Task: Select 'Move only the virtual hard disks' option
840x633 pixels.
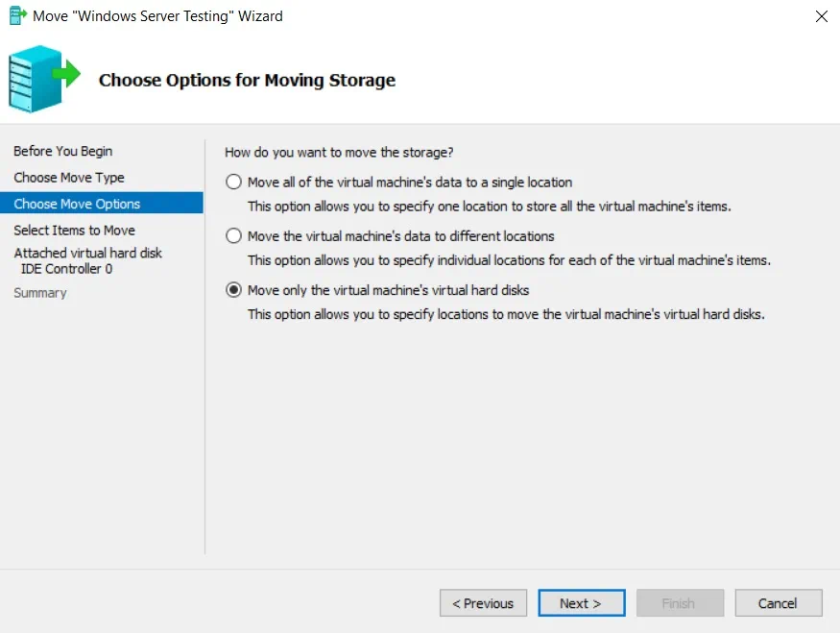Action: point(233,290)
